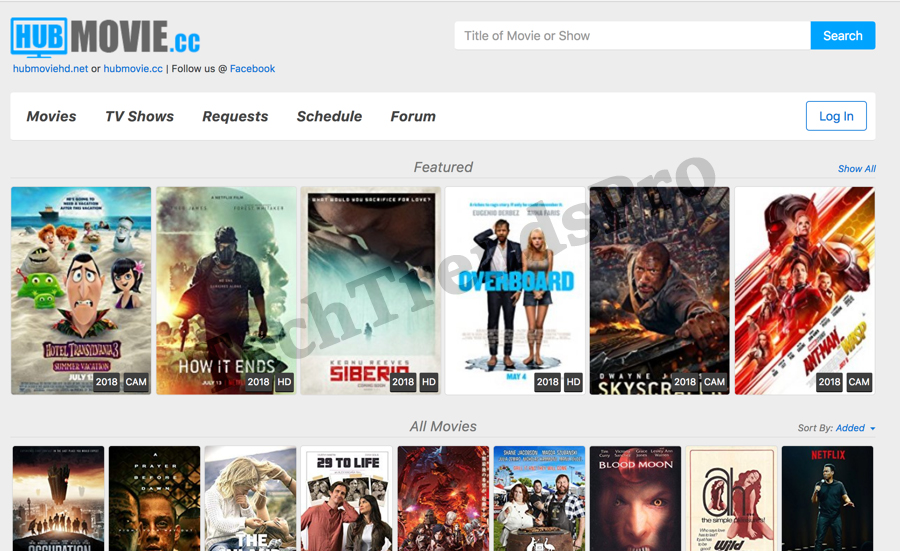The height and width of the screenshot is (551, 900).
Task: Go to the TV Shows section
Action: point(139,117)
